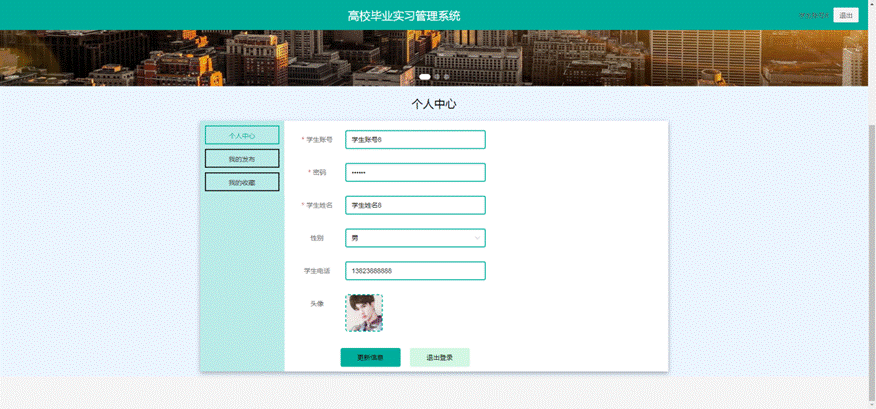
Task: Click the 头像 avatar thumbnail
Action: click(364, 313)
